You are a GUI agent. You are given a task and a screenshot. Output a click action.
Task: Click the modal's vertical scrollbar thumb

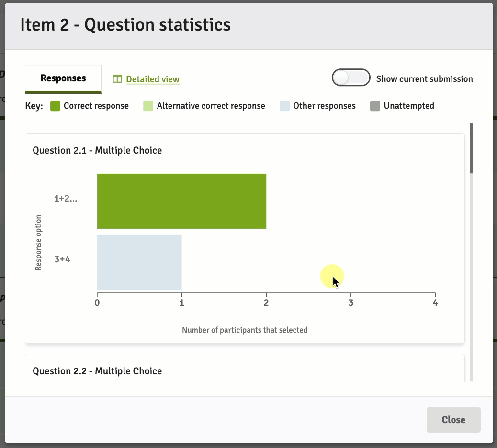coord(471,148)
